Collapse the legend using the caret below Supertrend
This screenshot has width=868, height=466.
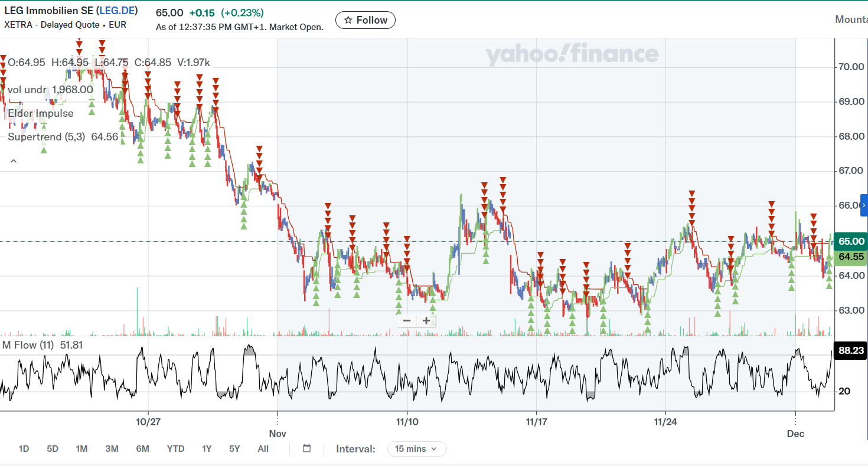[13, 160]
